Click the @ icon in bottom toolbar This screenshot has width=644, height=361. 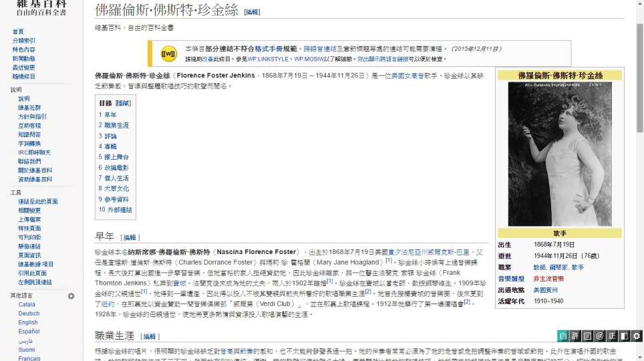[600, 336]
